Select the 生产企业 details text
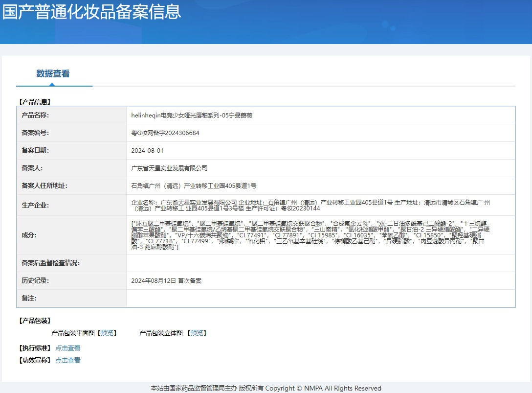Image resolution: width=532 pixels, height=393 pixels. click(x=310, y=205)
